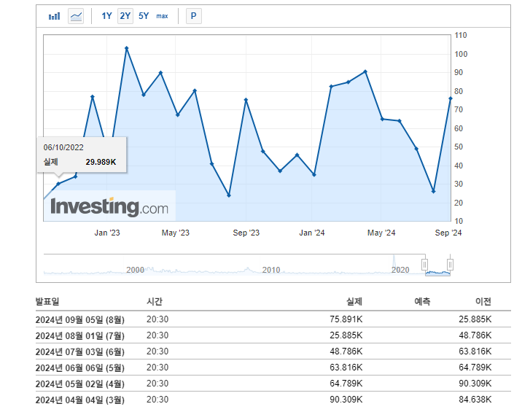Show max time range
The height and width of the screenshot is (420, 514).
point(162,16)
